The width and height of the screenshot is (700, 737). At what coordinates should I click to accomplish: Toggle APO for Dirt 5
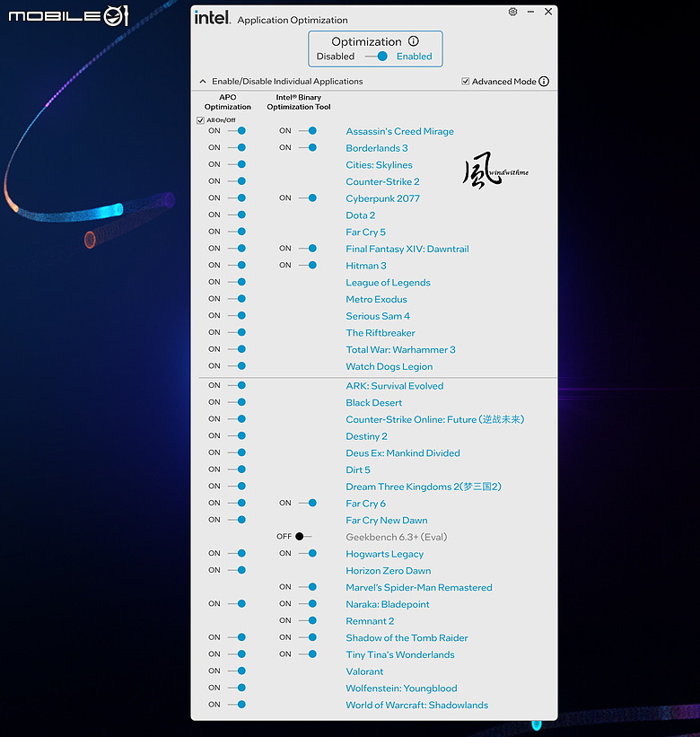(237, 469)
